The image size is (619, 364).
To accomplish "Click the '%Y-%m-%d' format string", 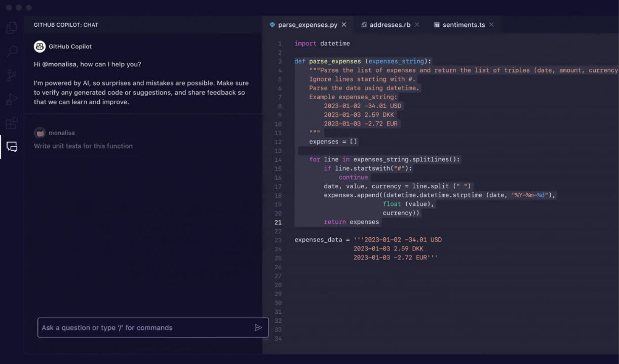I will click(x=530, y=195).
